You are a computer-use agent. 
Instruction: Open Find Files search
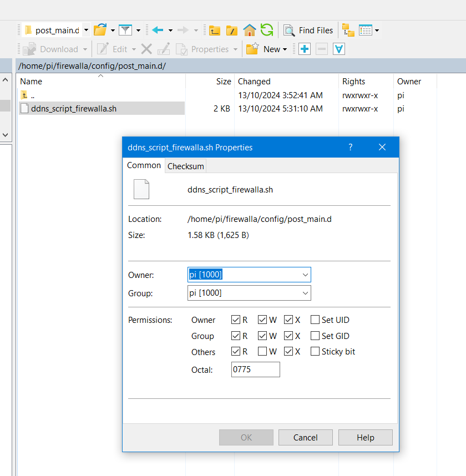[x=308, y=30]
